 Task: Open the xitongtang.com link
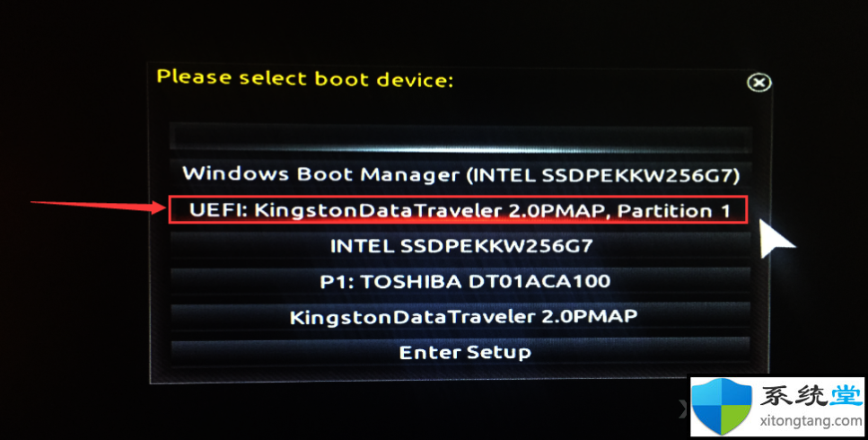(811, 421)
